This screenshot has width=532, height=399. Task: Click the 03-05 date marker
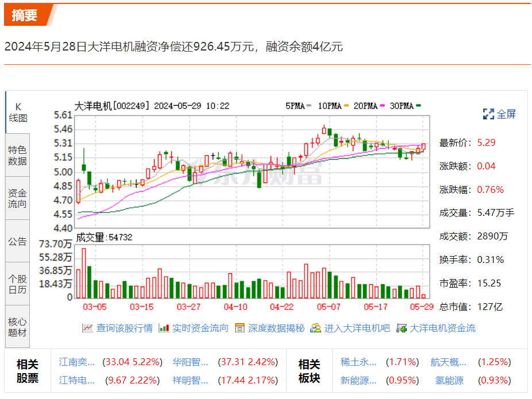[x=95, y=307]
